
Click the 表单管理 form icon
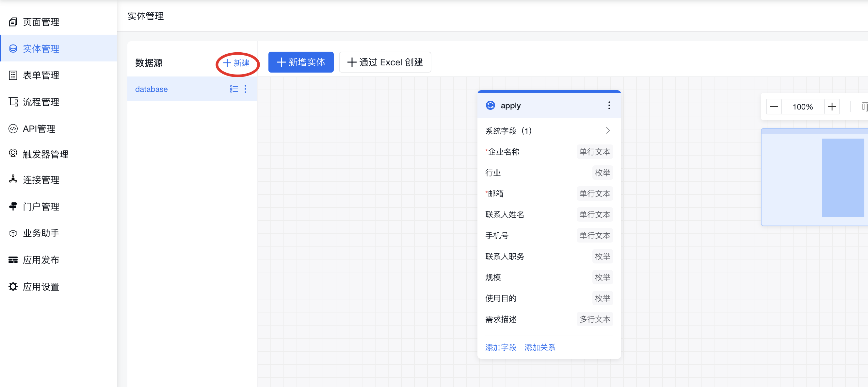pos(13,75)
